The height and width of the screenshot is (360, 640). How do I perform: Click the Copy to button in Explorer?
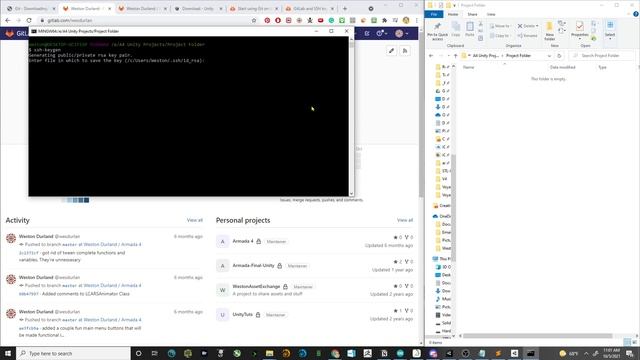point(500,36)
